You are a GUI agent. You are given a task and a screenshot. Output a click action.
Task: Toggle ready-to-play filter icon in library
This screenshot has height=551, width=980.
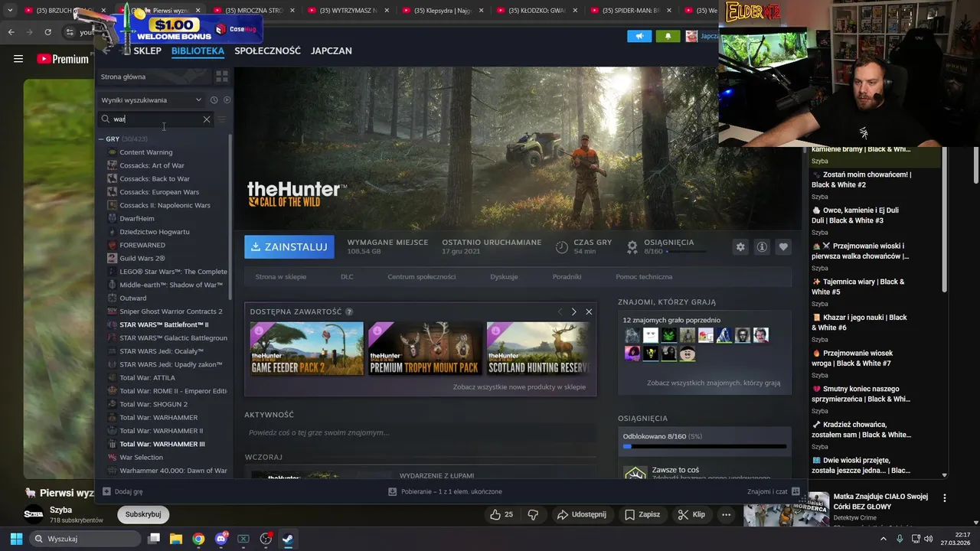click(x=227, y=100)
